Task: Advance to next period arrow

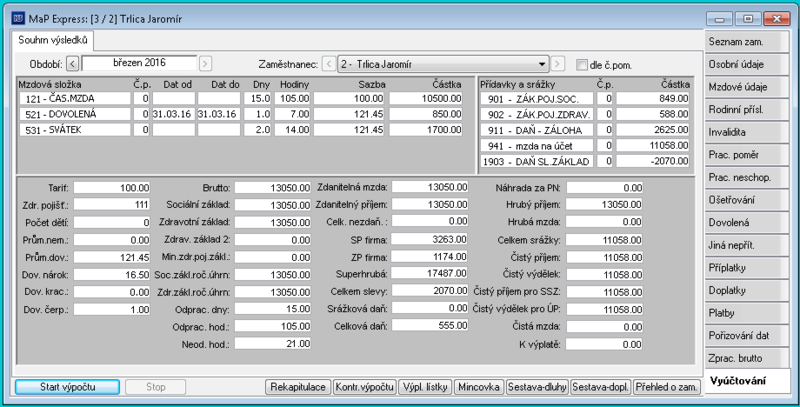Action: click(x=205, y=64)
